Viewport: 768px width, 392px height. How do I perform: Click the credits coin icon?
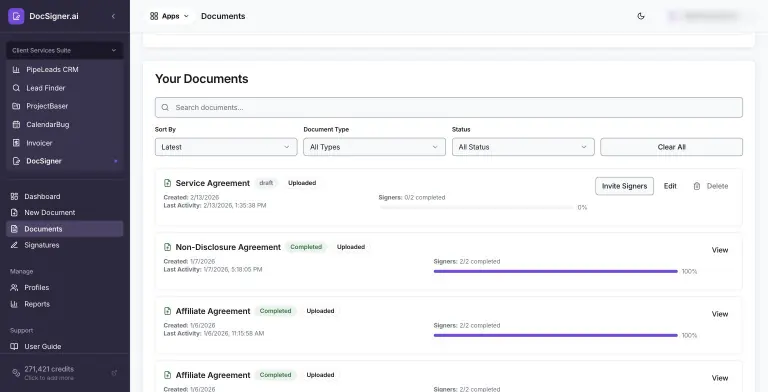coord(16,373)
